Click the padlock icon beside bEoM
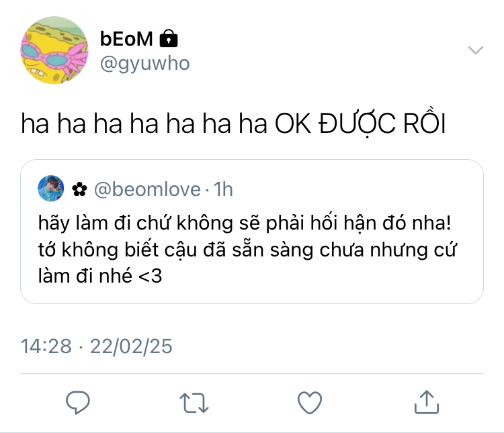Image resolution: width=504 pixels, height=433 pixels. pyautogui.click(x=169, y=38)
